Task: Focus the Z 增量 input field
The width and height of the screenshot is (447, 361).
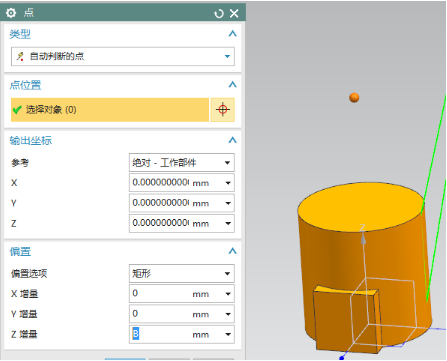Action: [x=160, y=334]
